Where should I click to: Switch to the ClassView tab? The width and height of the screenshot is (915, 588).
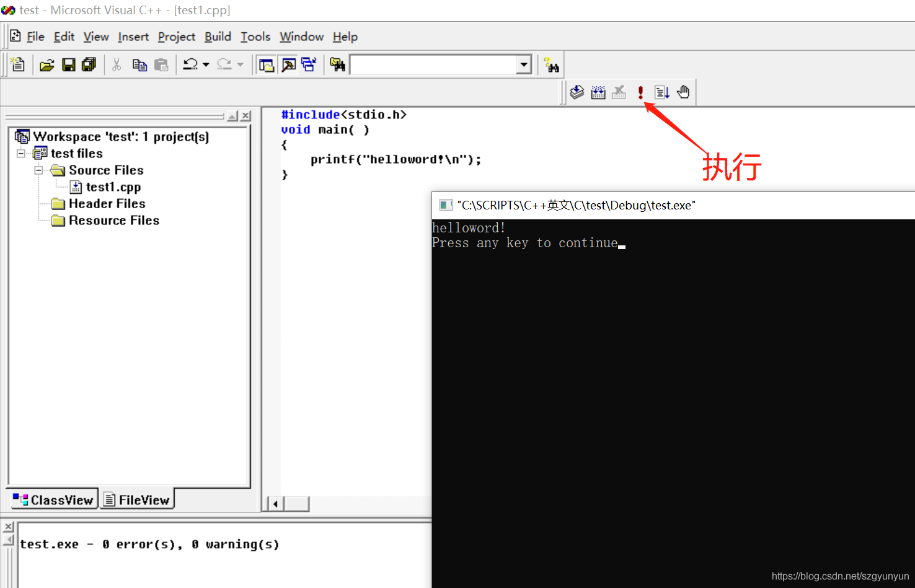tap(53, 499)
